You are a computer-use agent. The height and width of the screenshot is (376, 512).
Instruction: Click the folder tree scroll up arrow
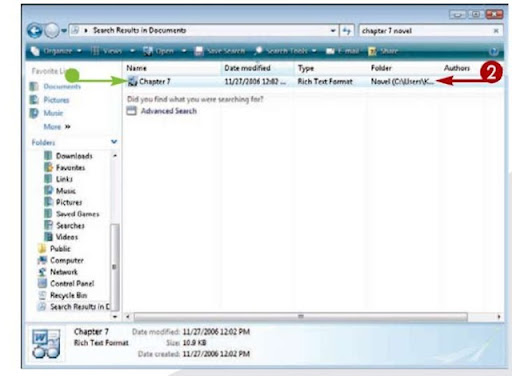pos(115,156)
